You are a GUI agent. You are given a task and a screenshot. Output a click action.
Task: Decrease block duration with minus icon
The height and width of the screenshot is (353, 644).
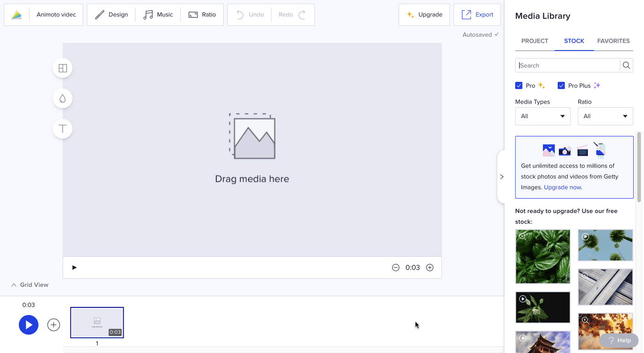point(396,267)
